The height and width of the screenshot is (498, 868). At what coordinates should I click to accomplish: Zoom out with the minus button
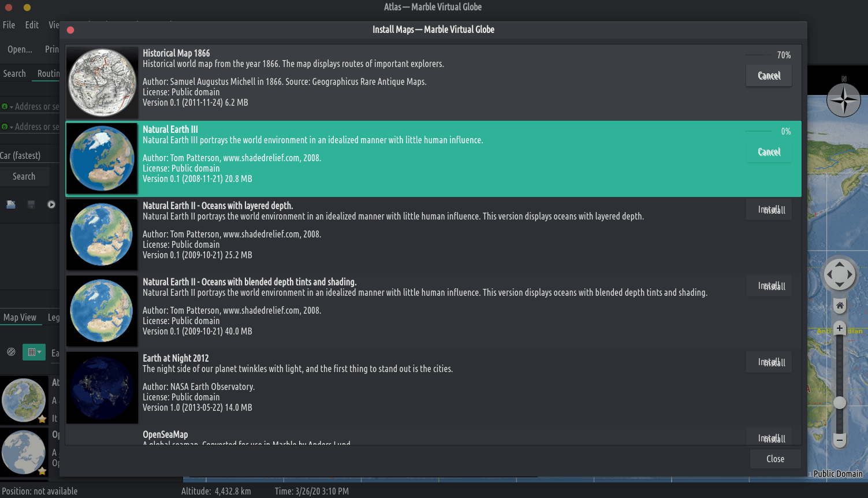coord(840,440)
